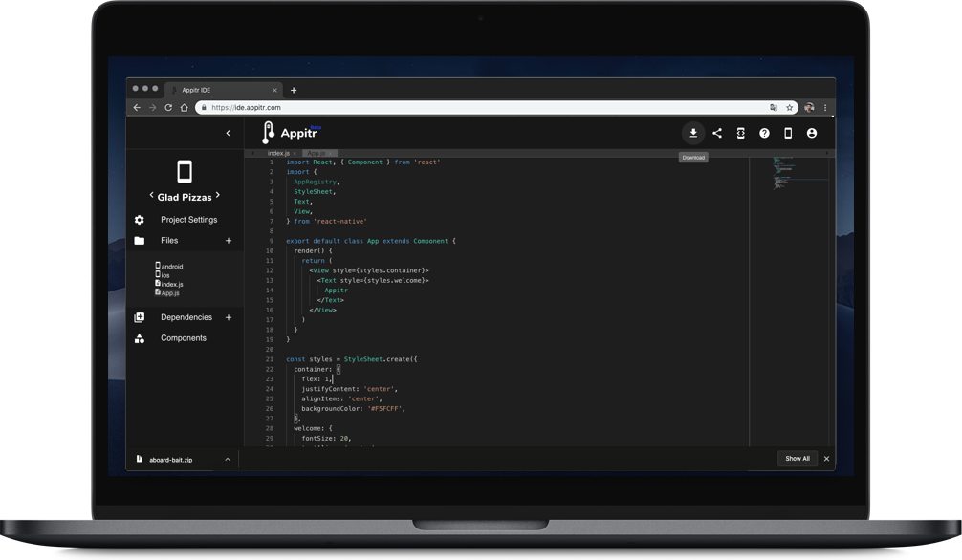The height and width of the screenshot is (560, 962).
Task: Switch to next project right of Glad Pizzas
Action: coord(218,195)
